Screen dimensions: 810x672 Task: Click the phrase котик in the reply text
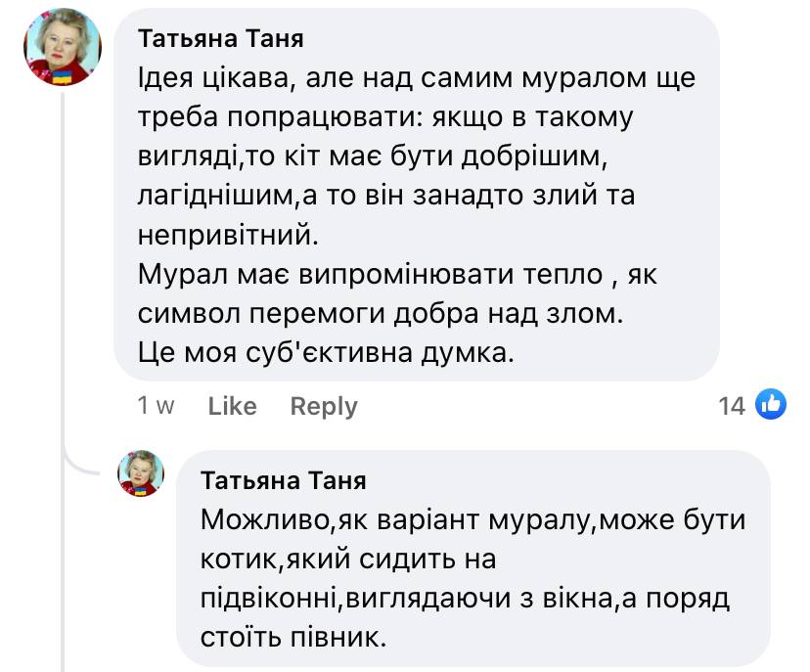pyautogui.click(x=240, y=560)
